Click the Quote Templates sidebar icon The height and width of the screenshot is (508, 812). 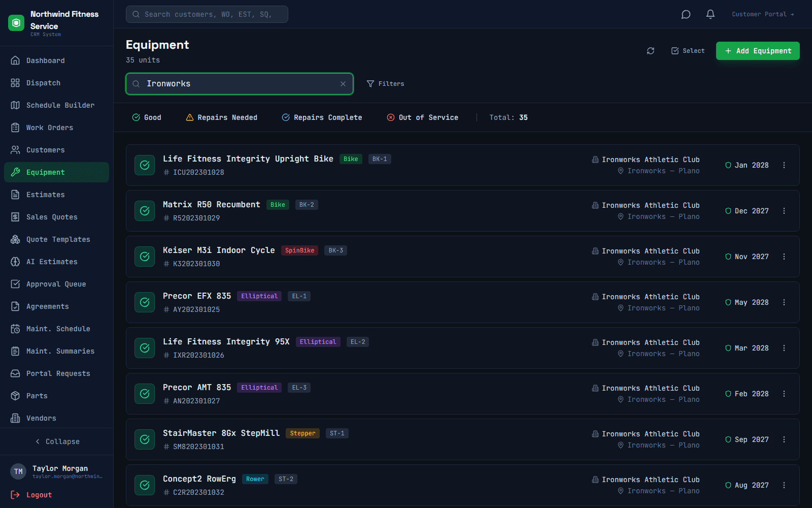[15, 239]
